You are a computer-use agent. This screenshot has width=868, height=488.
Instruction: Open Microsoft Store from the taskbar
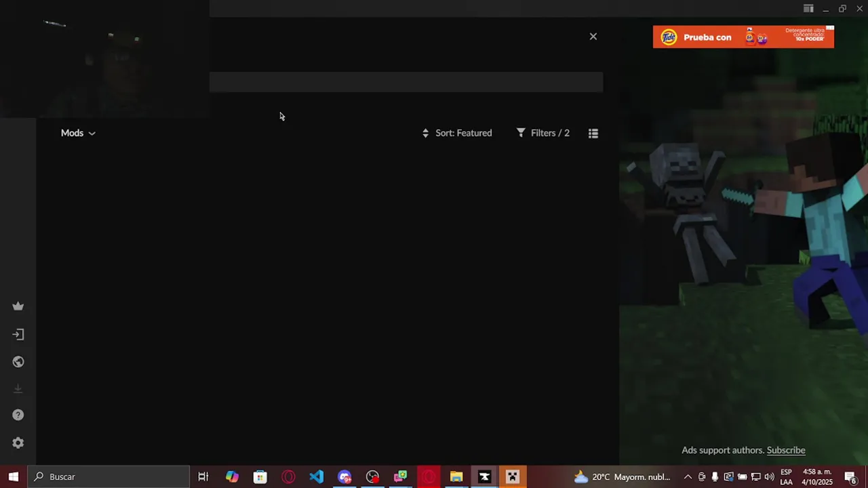click(260, 476)
